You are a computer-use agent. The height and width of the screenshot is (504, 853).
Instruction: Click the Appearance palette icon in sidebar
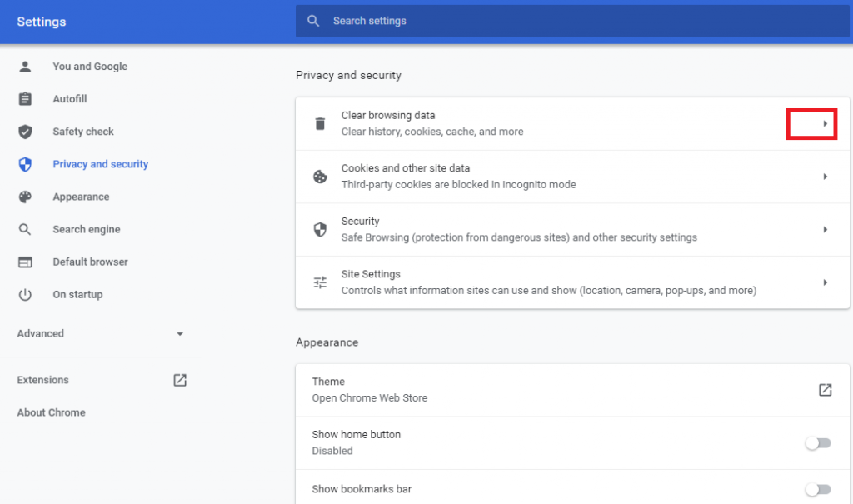coord(25,197)
